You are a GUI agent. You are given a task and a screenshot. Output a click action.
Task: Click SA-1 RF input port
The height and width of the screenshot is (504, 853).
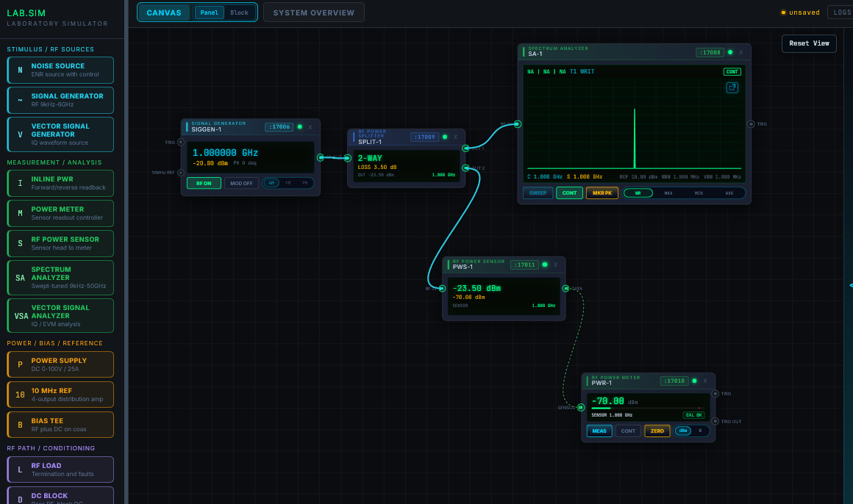coord(518,124)
